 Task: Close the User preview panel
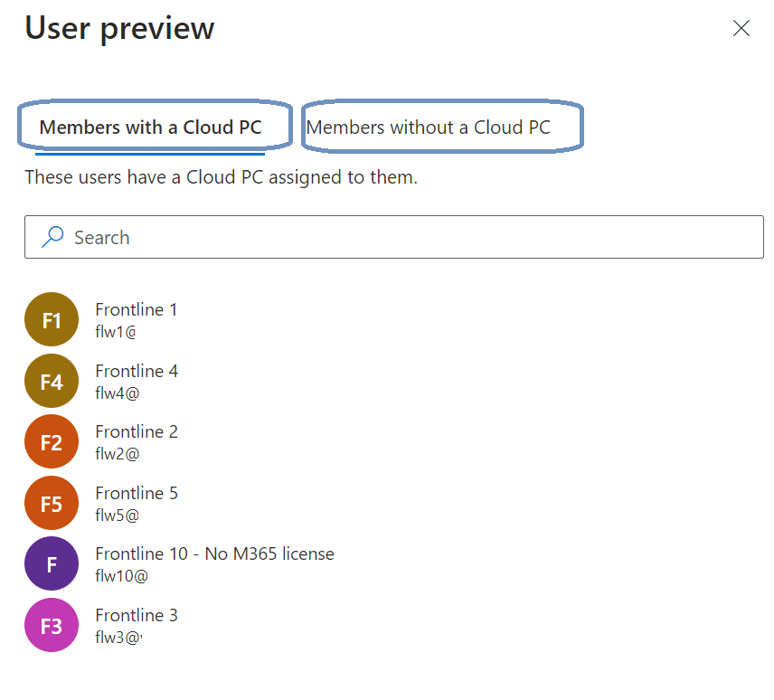point(741,28)
